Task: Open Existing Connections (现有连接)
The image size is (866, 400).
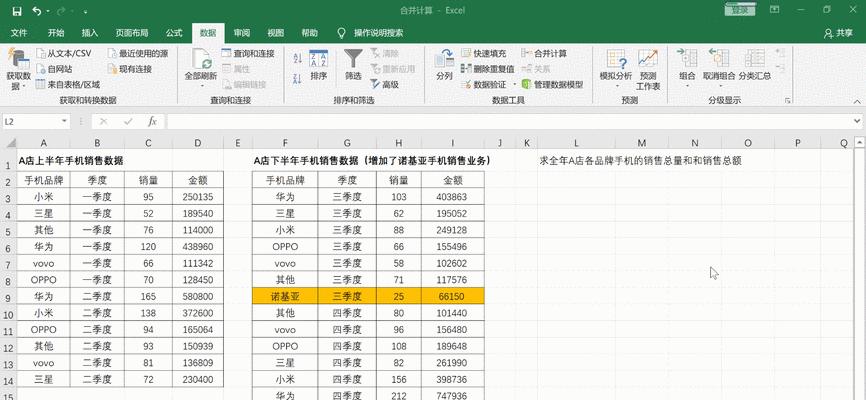Action: 130,69
